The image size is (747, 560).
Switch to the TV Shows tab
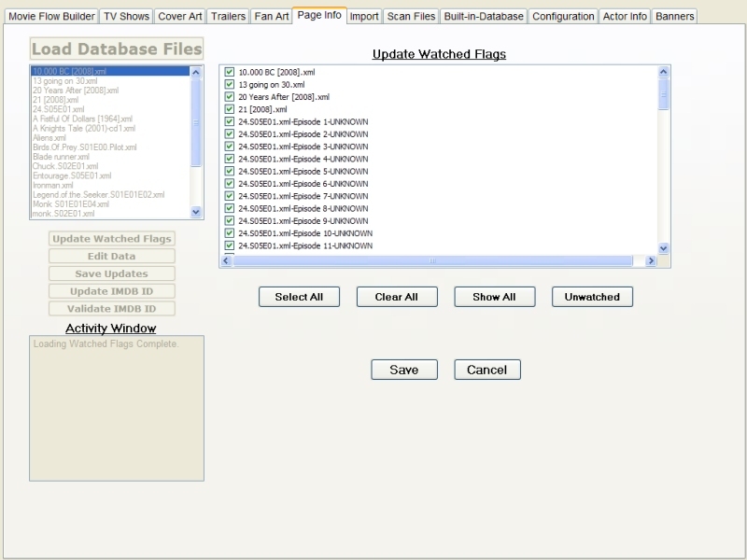coord(126,17)
